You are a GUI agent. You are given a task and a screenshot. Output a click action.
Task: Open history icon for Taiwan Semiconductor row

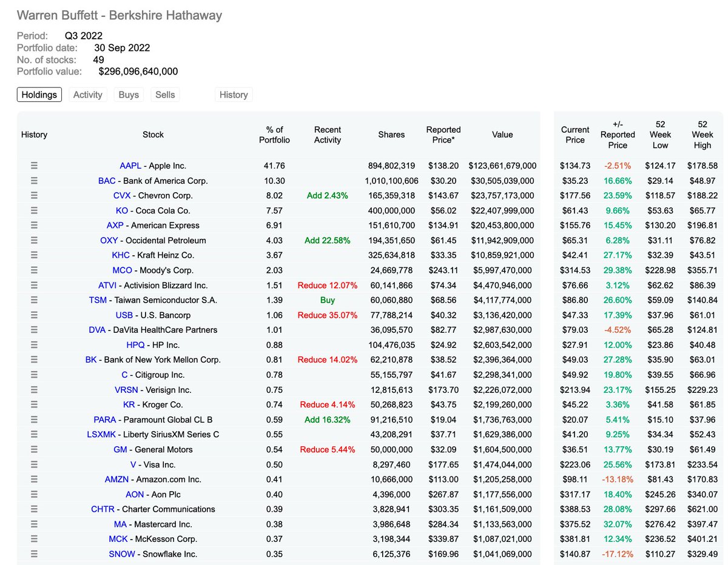(x=34, y=300)
